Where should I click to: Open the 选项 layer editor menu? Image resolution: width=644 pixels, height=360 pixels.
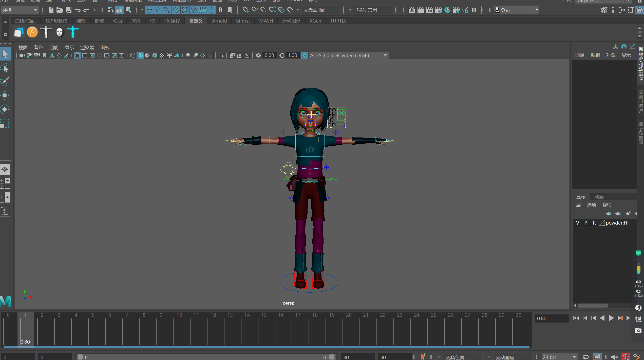pyautogui.click(x=592, y=205)
